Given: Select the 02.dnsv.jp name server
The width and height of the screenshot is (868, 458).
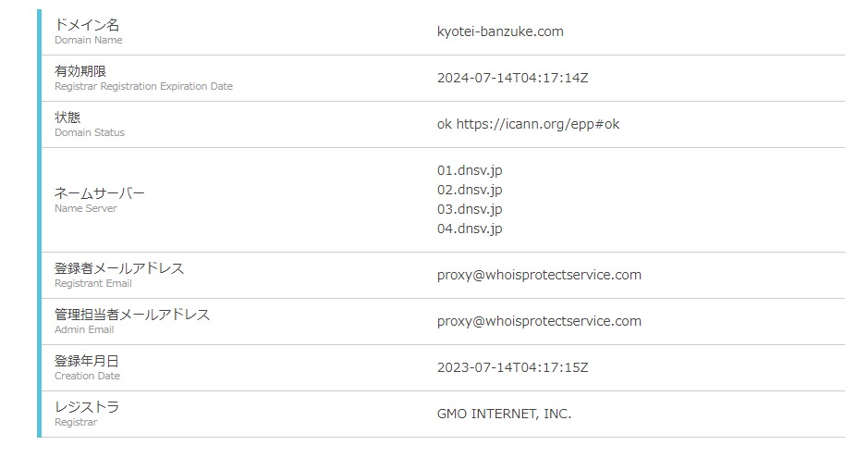Looking at the screenshot, I should click(470, 190).
